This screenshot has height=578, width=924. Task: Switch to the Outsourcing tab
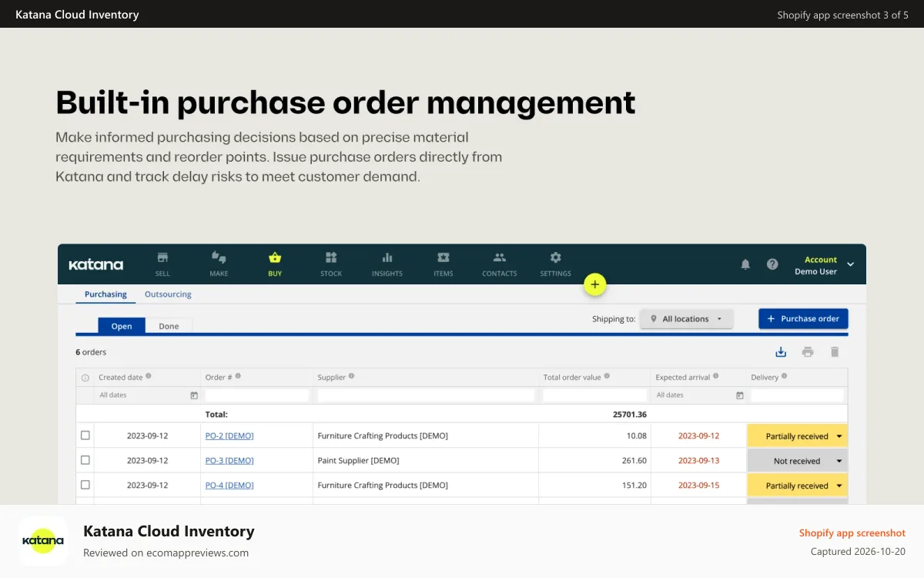click(x=168, y=294)
